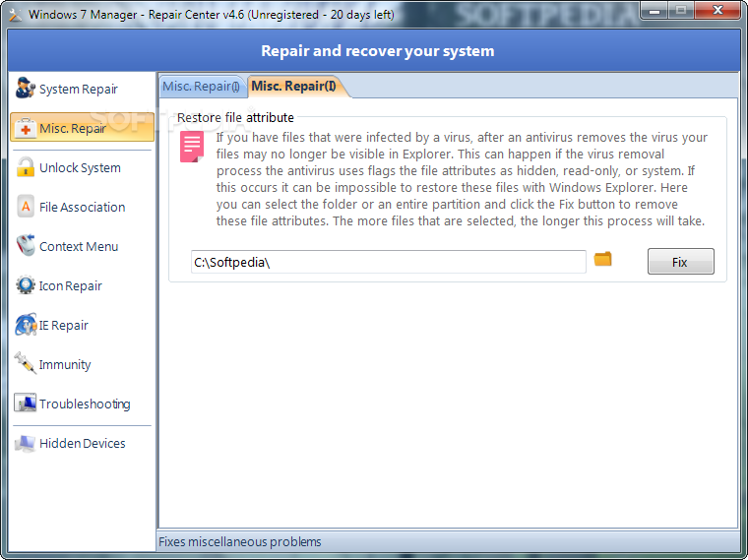Screen dimensions: 748x560
Task: Click the 'Fixes miscellaneous problems' status bar text
Action: 240,542
